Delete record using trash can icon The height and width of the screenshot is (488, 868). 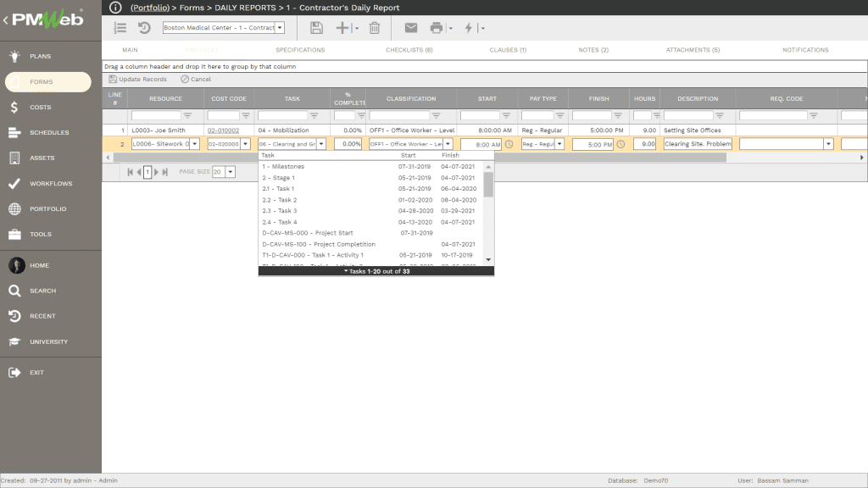click(x=375, y=28)
